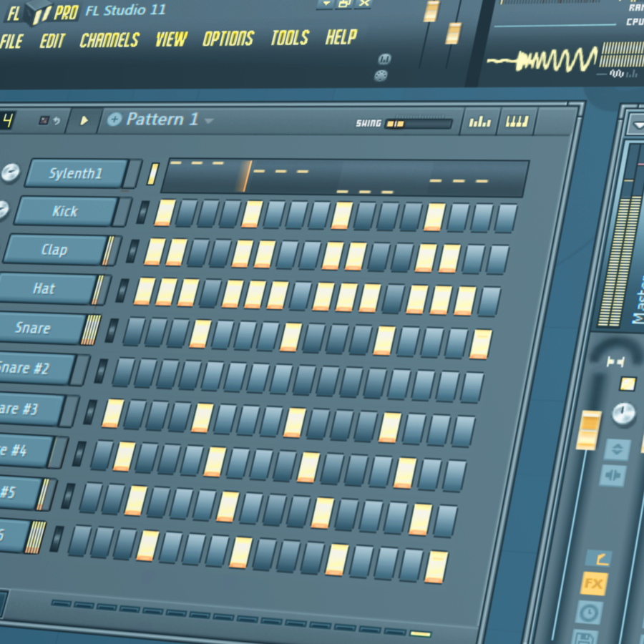
Task: Click the left-right arrows icon in mixer
Action: point(613,476)
